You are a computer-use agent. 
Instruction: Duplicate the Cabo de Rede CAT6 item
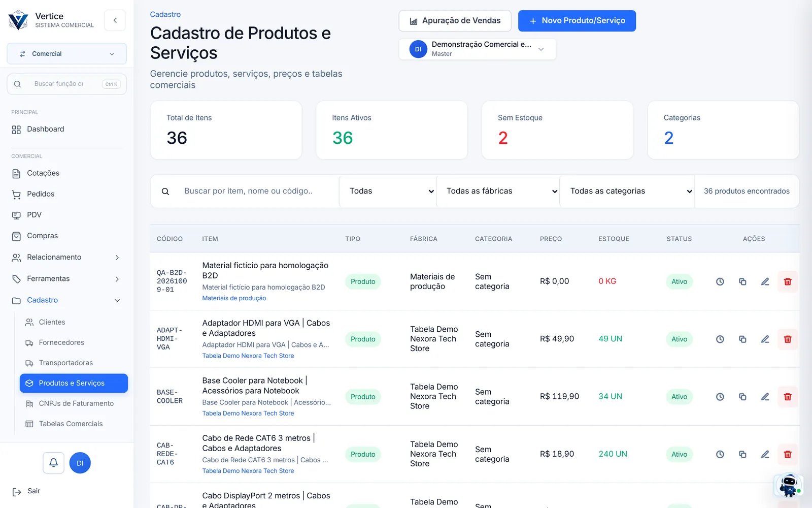tap(742, 454)
